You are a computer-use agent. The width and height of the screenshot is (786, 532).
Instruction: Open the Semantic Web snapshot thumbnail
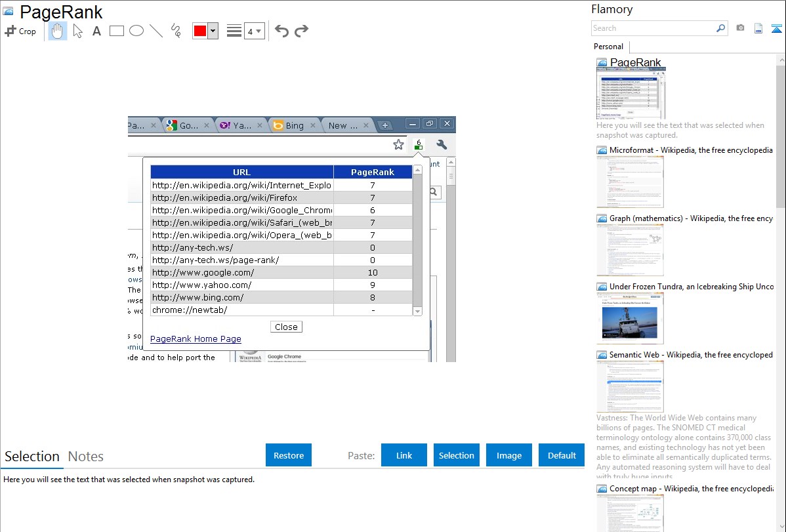[630, 386]
